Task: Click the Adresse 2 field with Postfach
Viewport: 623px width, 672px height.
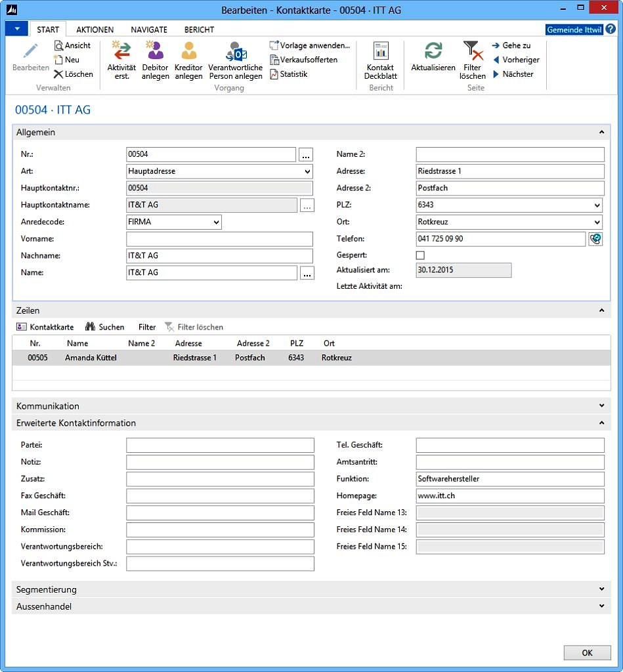Action: tap(510, 188)
